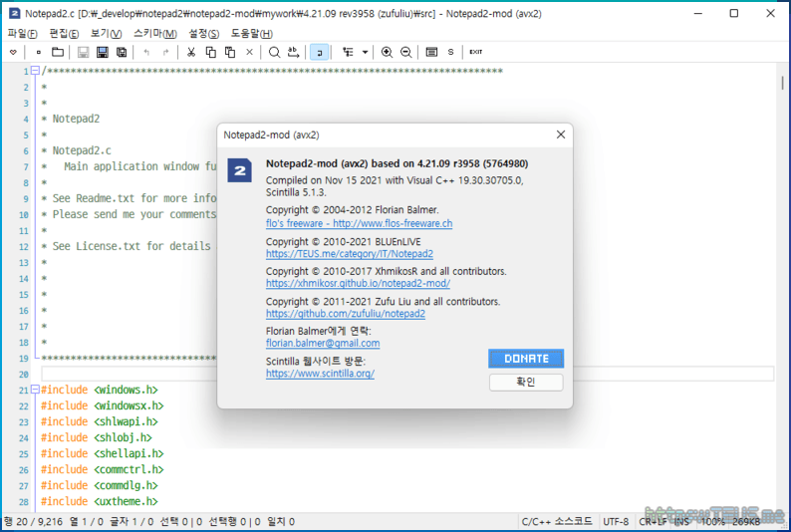Image resolution: width=791 pixels, height=532 pixels.
Task: Click the application icon in title bar
Action: click(15, 14)
